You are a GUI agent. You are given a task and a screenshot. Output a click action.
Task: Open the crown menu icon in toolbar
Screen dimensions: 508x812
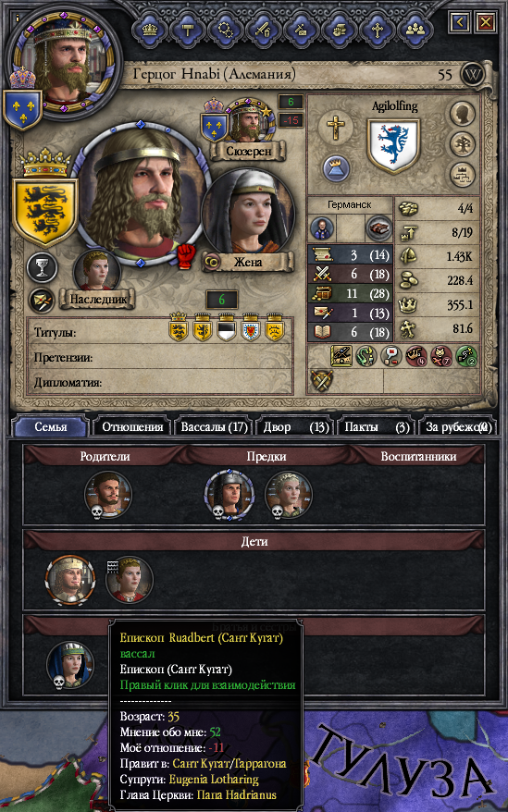click(149, 28)
